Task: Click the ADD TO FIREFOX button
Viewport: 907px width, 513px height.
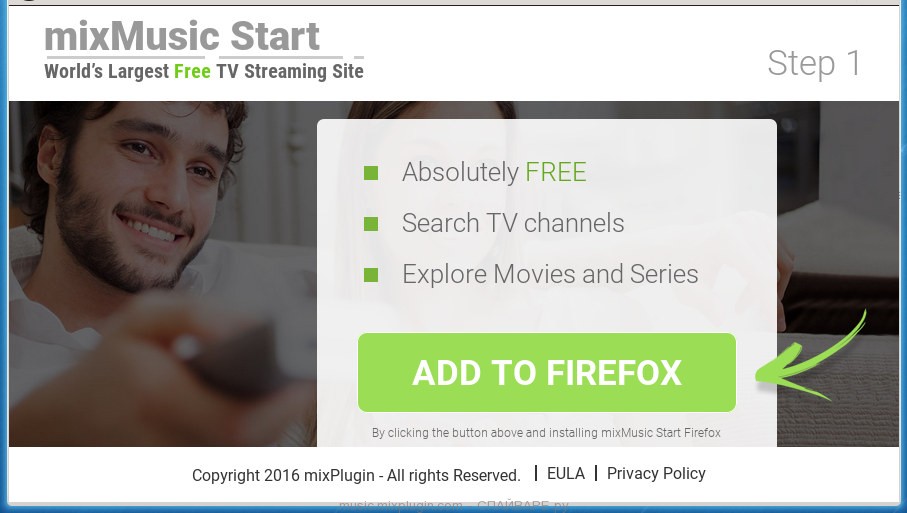Action: 547,372
